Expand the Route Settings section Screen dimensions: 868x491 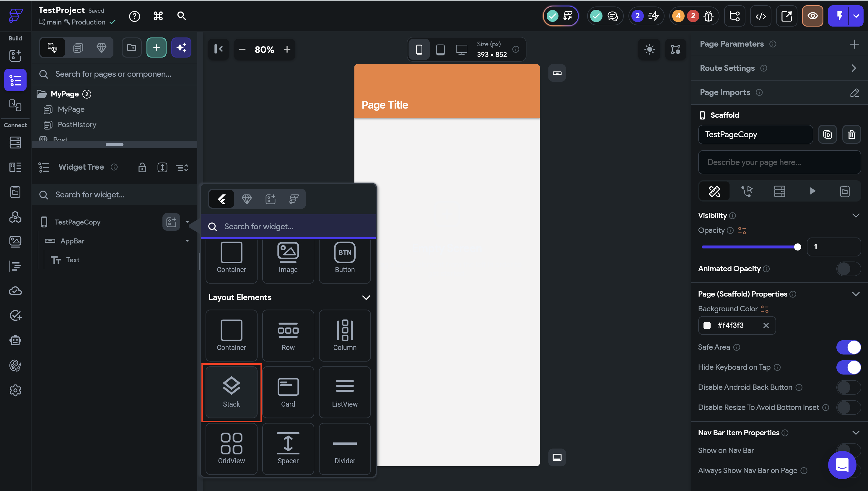854,68
